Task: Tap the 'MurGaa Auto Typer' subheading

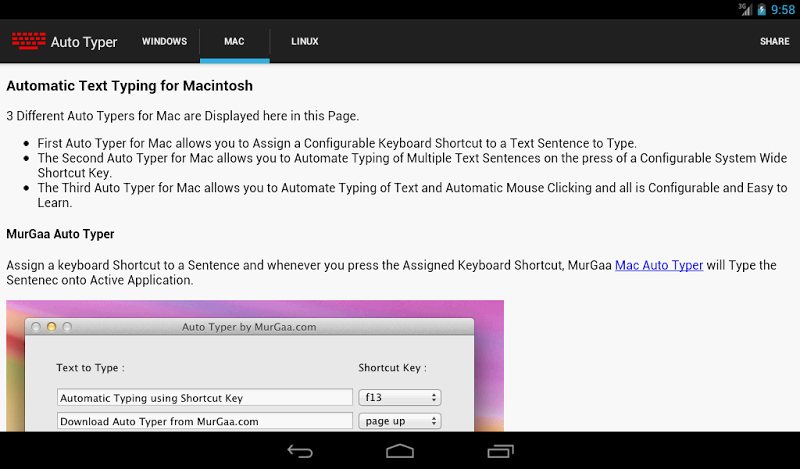Action: pyautogui.click(x=60, y=234)
